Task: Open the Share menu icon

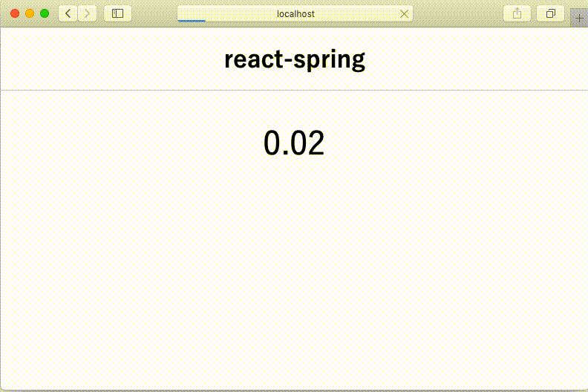Action: pyautogui.click(x=517, y=13)
